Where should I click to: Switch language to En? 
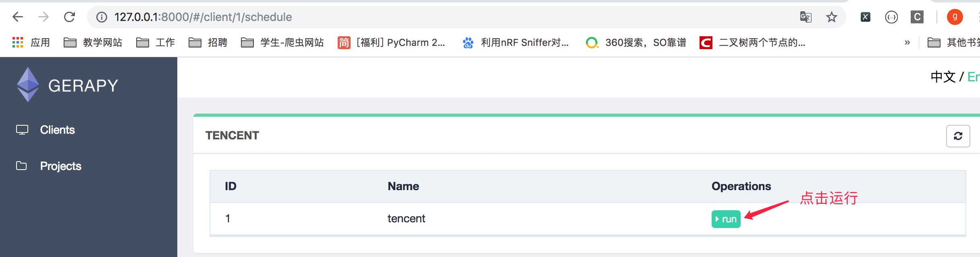(974, 77)
